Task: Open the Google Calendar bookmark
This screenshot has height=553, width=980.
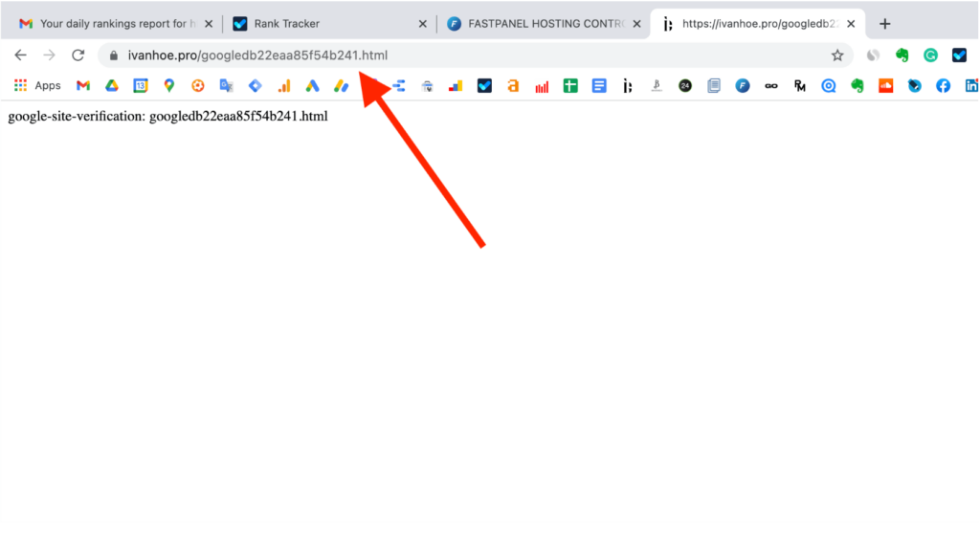Action: pyautogui.click(x=141, y=85)
